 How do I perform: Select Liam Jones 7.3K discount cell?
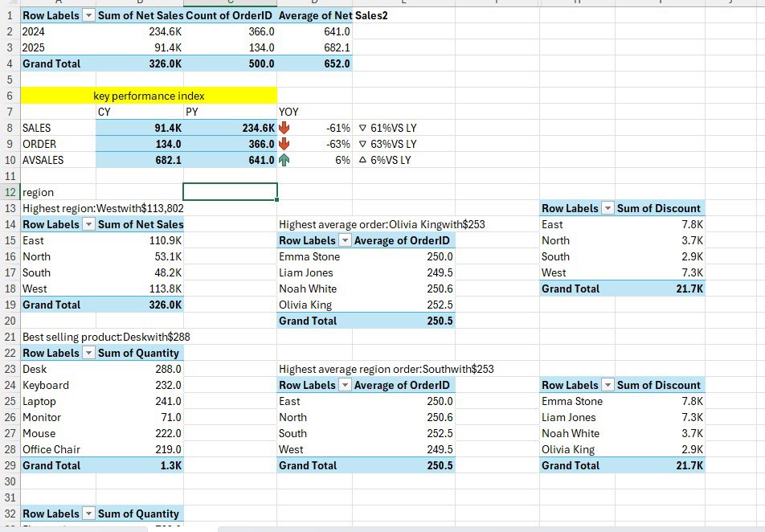660,417
